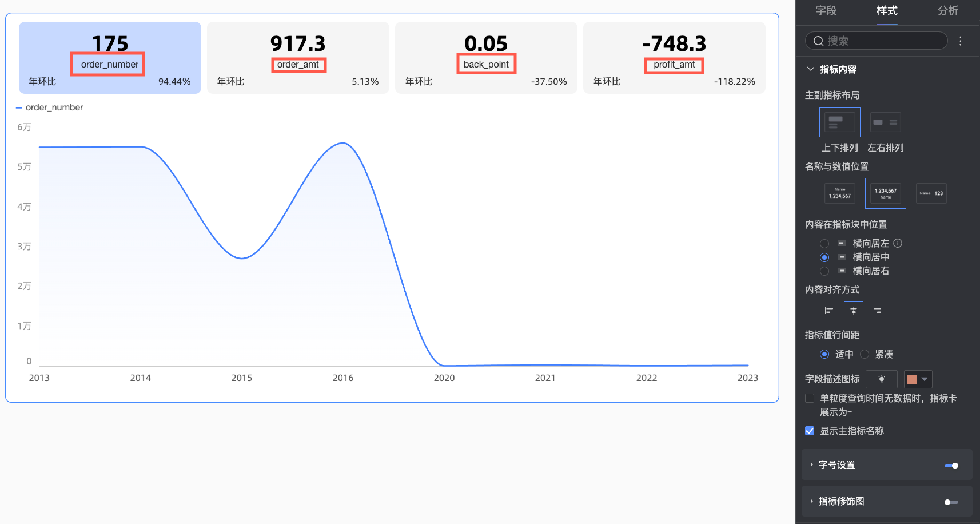Choose the 上下排列 layout icon
Screen dimensions: 980x524
(839, 122)
